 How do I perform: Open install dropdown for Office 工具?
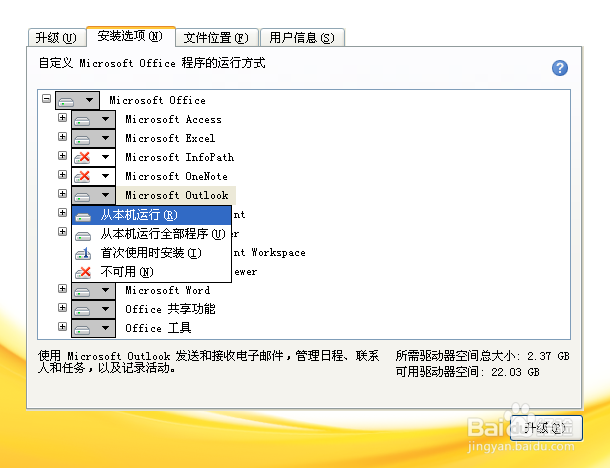click(93, 329)
